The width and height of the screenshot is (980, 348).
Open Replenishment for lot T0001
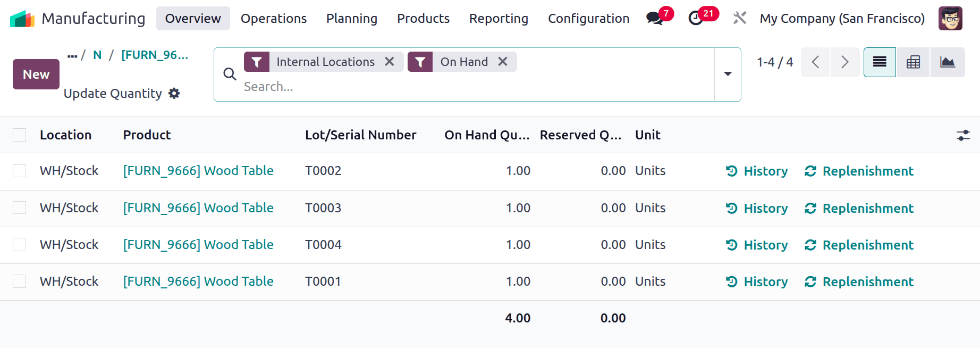(859, 282)
